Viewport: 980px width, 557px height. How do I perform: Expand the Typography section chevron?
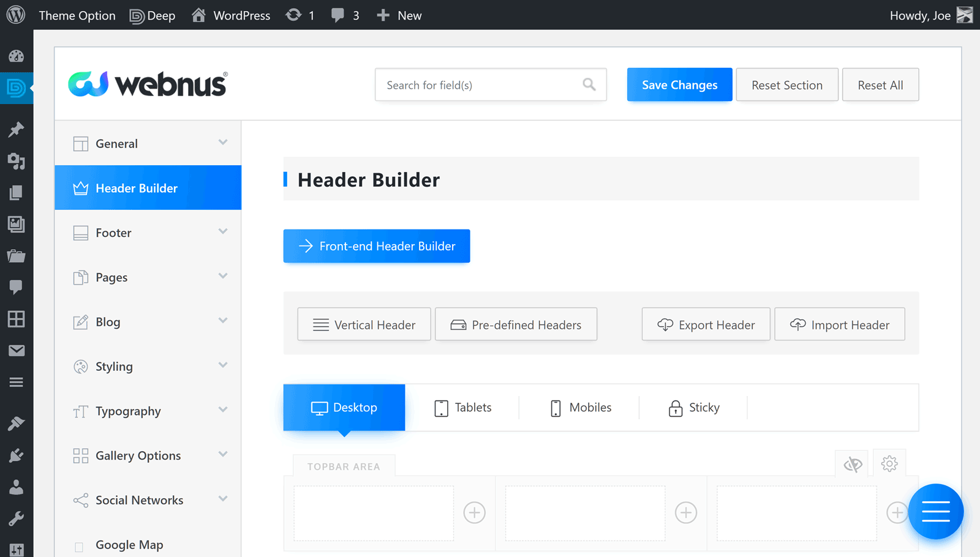coord(223,409)
